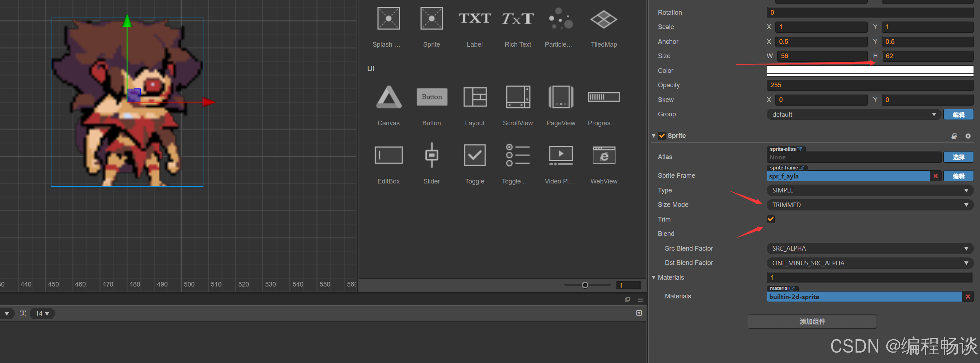Image resolution: width=980 pixels, height=363 pixels.
Task: Open the console log filter dropdown arrow
Action: click(x=7, y=313)
